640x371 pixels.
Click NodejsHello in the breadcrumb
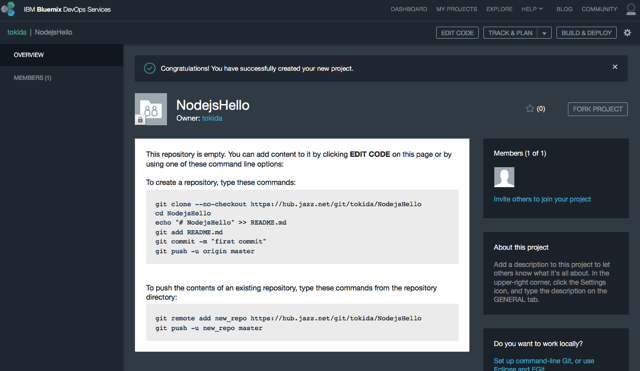(53, 32)
